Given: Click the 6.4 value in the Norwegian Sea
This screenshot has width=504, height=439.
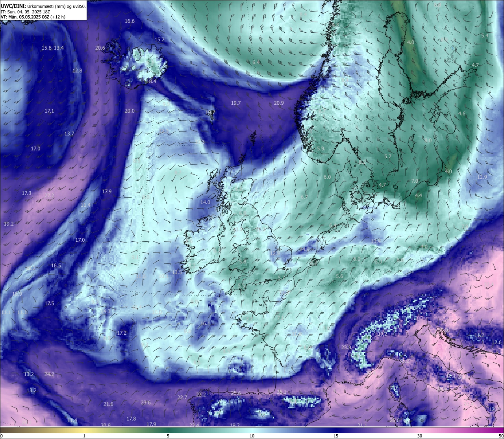Looking at the screenshot, I should [256, 63].
